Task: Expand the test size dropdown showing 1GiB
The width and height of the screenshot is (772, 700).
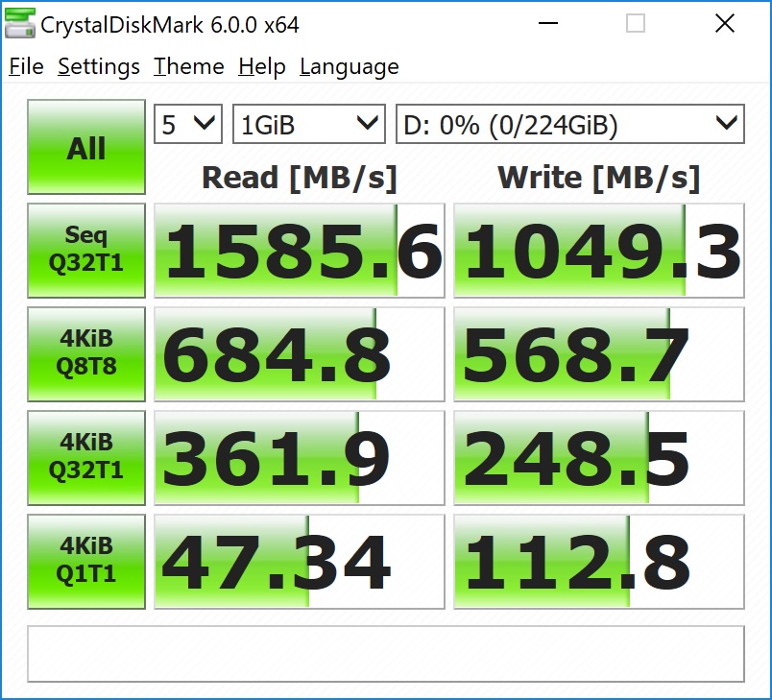Action: (x=308, y=124)
